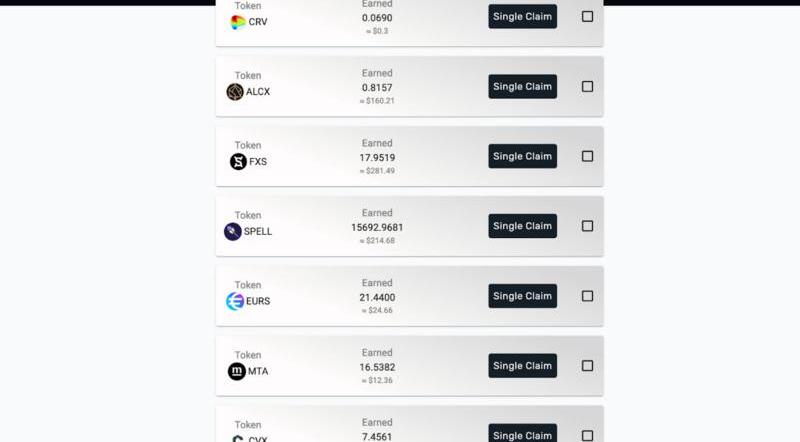Screen dimensions: 800x442
Task: Tick the CRV reward checkbox
Action: 587,16
